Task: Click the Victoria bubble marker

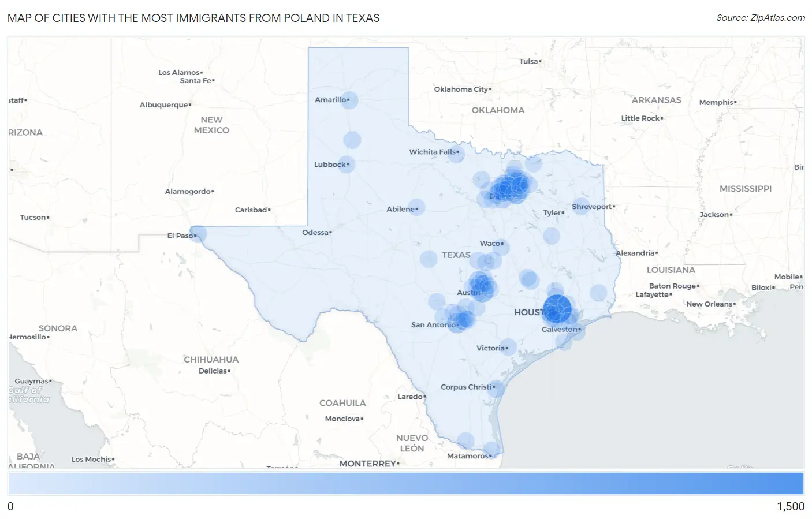Action: (x=508, y=347)
